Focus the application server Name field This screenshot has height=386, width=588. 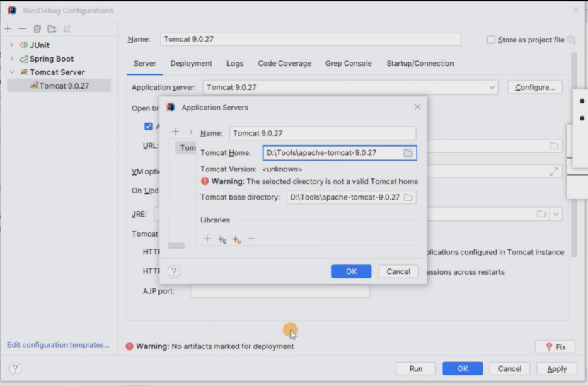tap(323, 133)
